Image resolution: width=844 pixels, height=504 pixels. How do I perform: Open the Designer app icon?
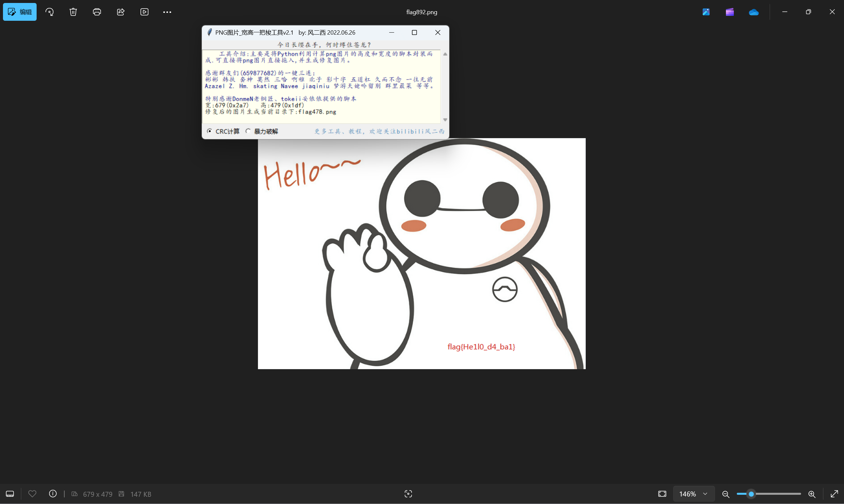(x=706, y=12)
